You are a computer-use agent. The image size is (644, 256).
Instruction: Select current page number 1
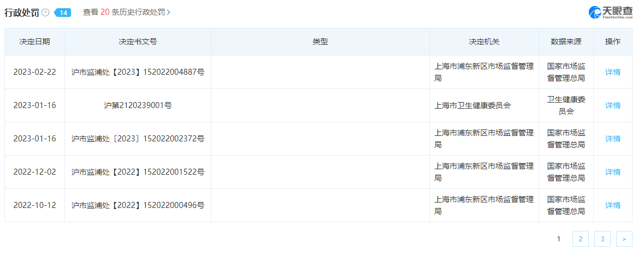click(x=558, y=239)
